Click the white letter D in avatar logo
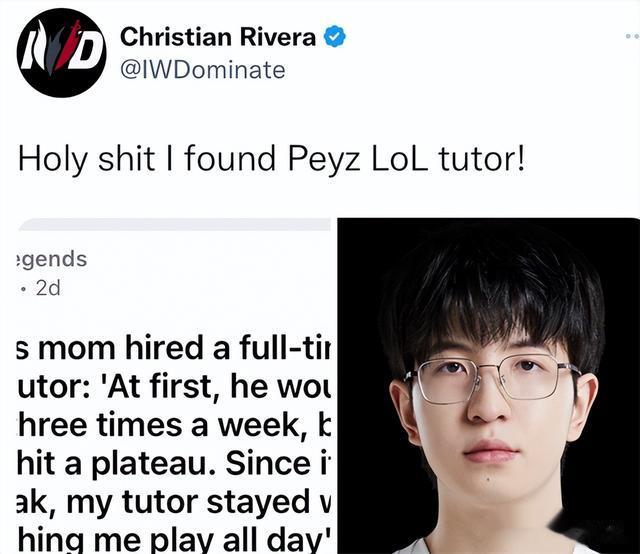Image resolution: width=640 pixels, height=554 pixels. pos(89,51)
